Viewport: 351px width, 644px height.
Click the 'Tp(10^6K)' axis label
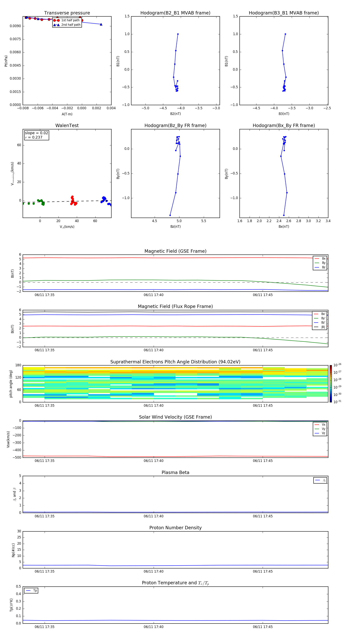click(11, 605)
